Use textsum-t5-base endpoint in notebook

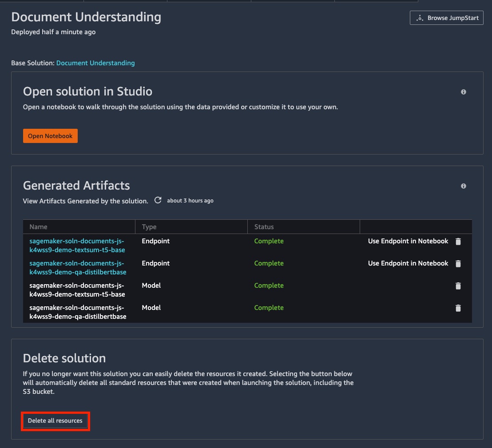click(408, 241)
